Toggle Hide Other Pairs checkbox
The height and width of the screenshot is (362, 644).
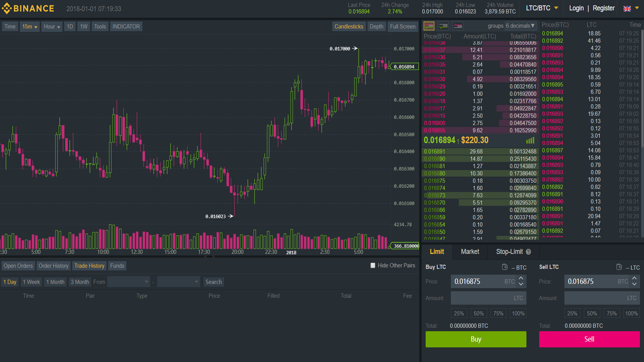[x=373, y=265]
